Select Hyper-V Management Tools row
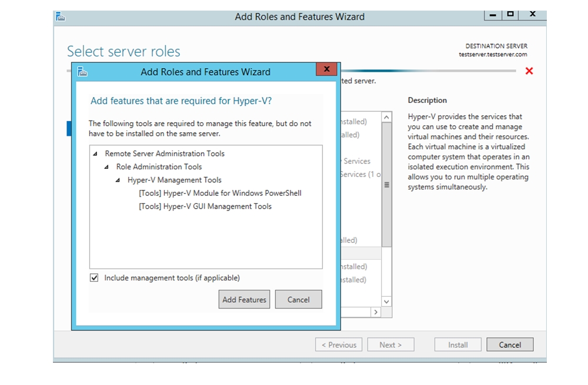The image size is (588, 385). click(175, 180)
